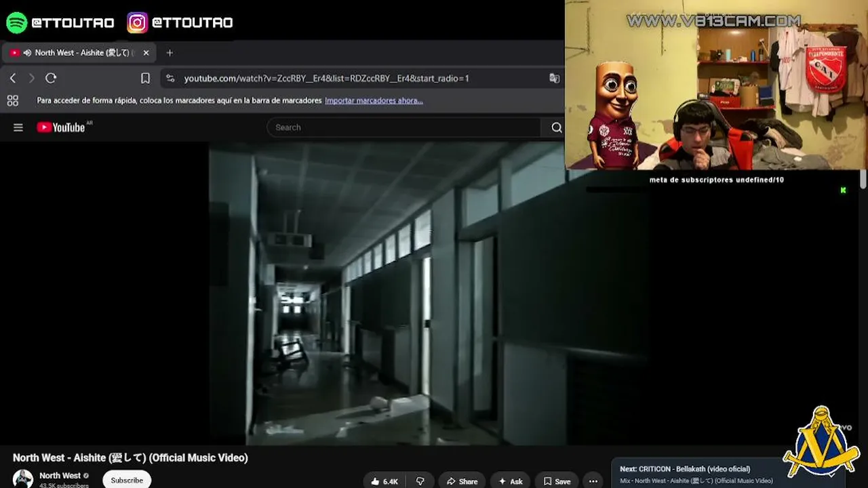Open North West channel avatar
Viewport: 868px width, 488px height.
coord(23,479)
